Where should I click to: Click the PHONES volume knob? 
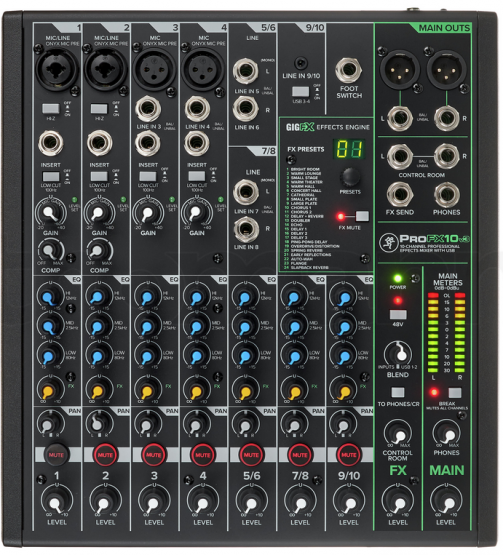click(447, 434)
